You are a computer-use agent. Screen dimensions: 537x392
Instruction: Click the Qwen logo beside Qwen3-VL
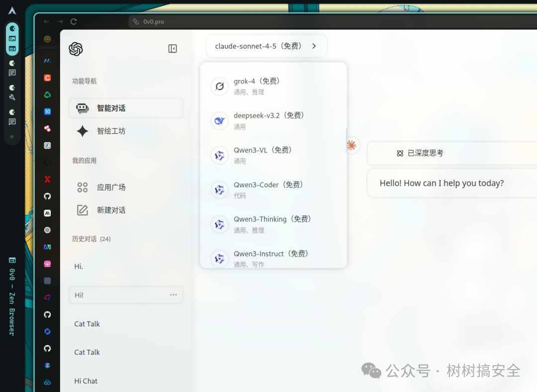coord(220,156)
